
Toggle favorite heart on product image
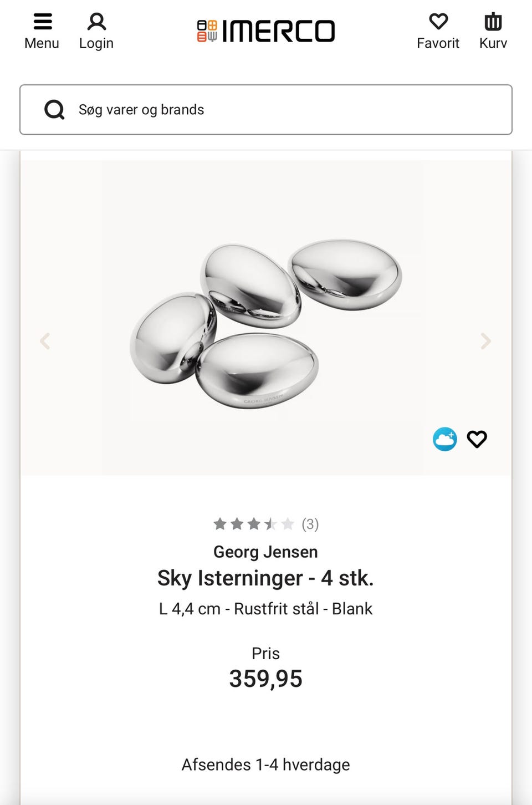pyautogui.click(x=477, y=439)
